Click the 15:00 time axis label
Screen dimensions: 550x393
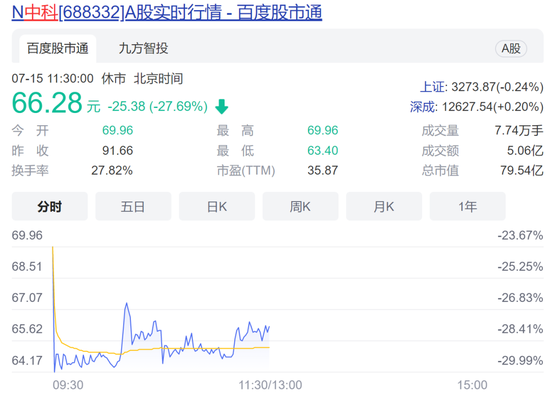(472, 385)
